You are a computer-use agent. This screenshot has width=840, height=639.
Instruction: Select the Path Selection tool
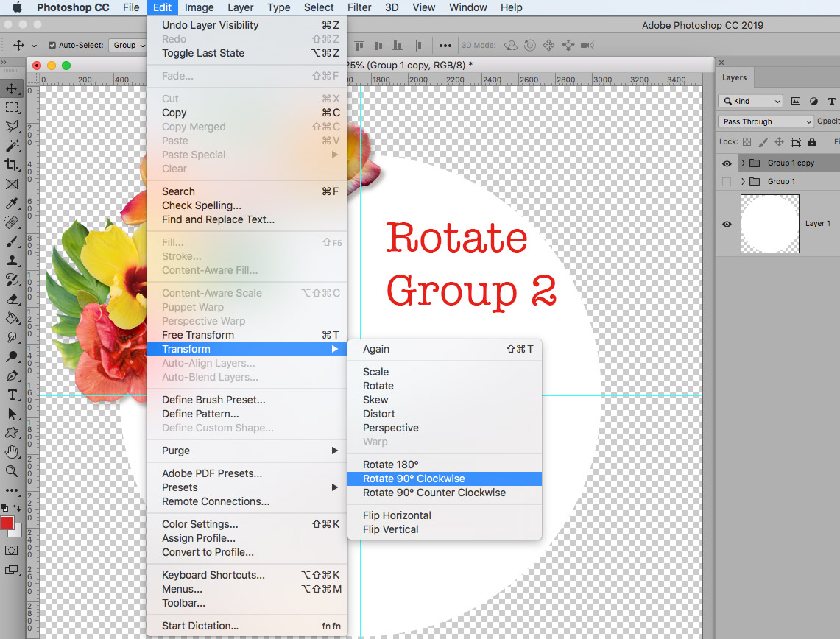coord(11,414)
